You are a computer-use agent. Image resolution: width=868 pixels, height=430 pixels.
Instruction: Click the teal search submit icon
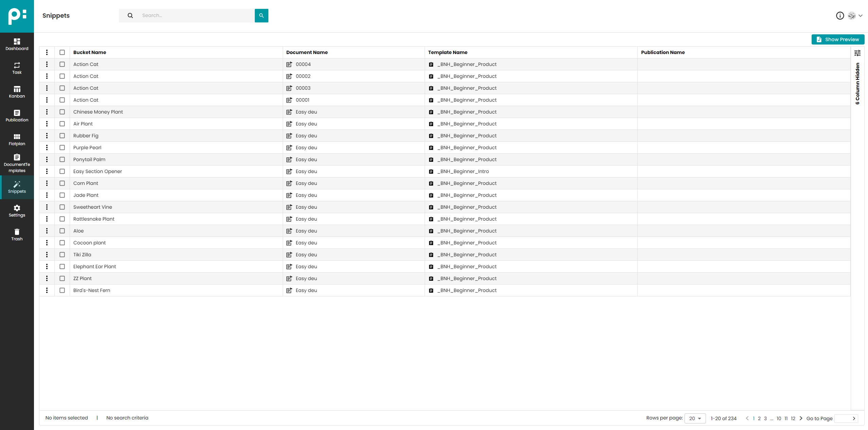(x=261, y=16)
